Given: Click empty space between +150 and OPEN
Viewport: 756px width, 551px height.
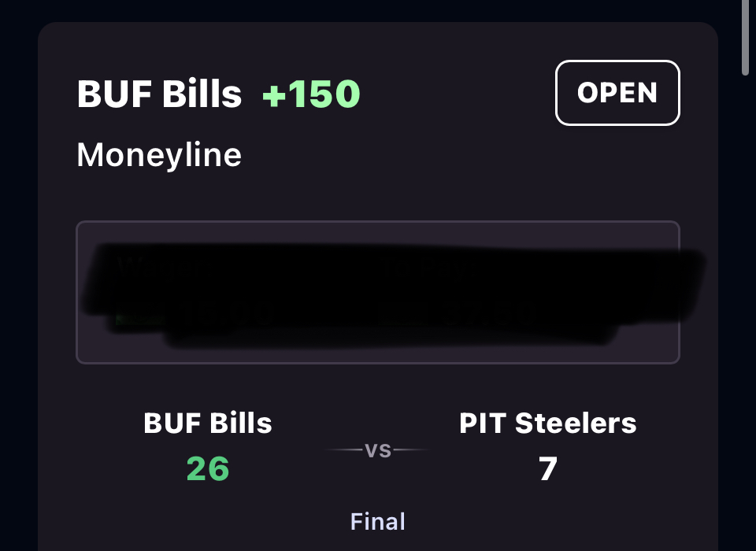Looking at the screenshot, I should [457, 94].
